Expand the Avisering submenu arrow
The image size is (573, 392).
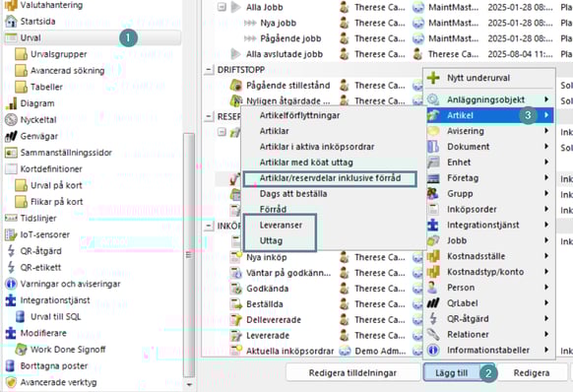click(x=546, y=131)
